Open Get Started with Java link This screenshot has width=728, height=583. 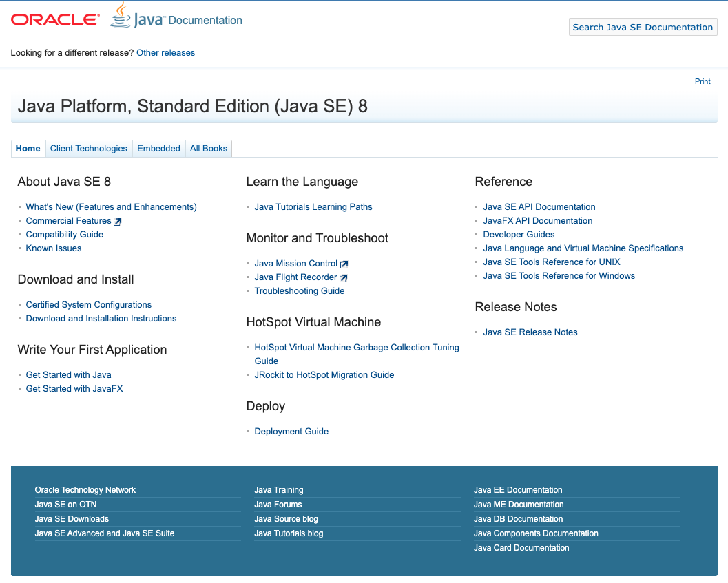coord(69,375)
